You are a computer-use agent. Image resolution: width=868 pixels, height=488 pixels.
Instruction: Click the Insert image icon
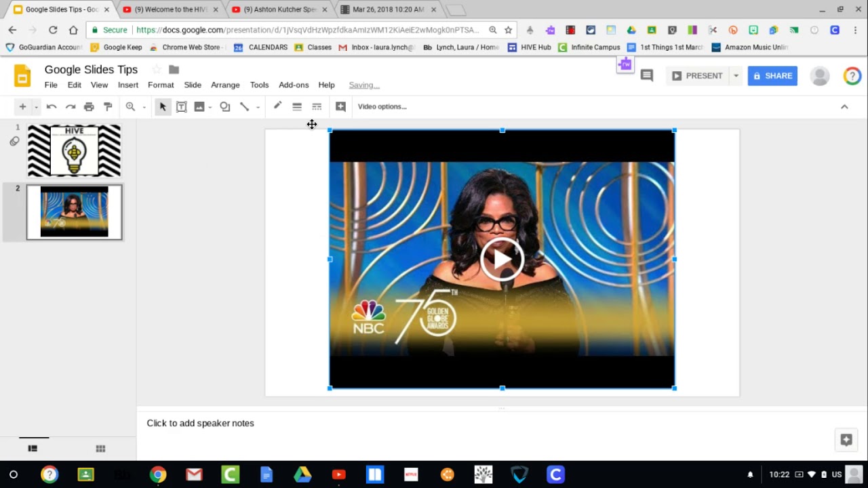click(199, 106)
